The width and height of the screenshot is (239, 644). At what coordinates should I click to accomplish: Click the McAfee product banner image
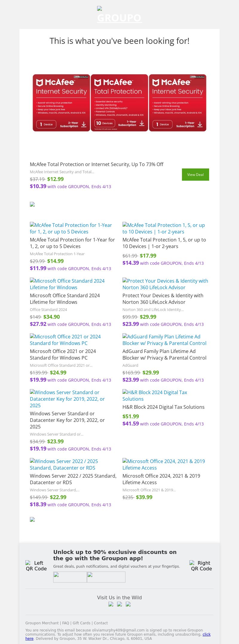(x=119, y=103)
